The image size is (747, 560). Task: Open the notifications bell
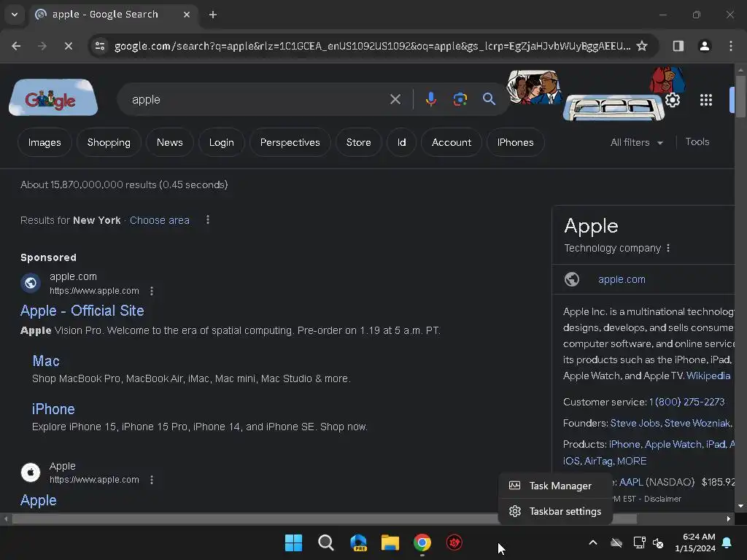(727, 542)
